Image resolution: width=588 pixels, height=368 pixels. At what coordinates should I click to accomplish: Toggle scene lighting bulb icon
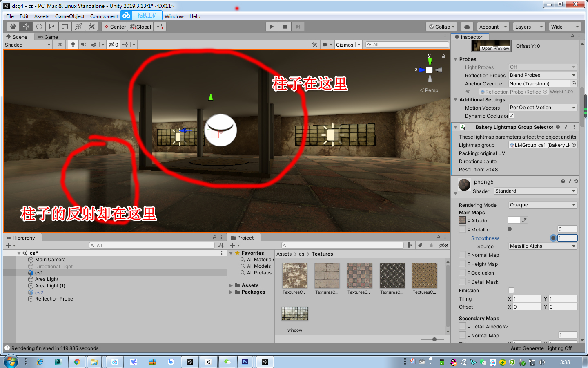(73, 45)
